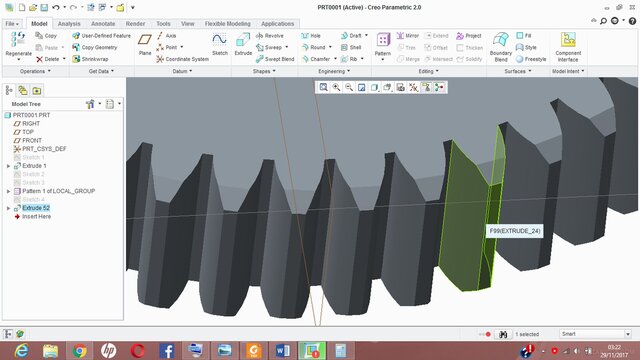Create a datum Plane
The width and height of the screenshot is (640, 360).
pos(145,44)
